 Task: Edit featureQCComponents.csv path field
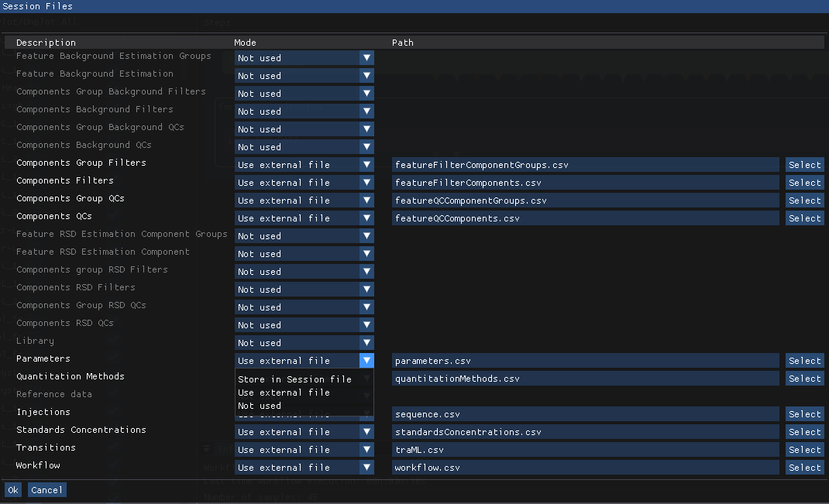(585, 218)
